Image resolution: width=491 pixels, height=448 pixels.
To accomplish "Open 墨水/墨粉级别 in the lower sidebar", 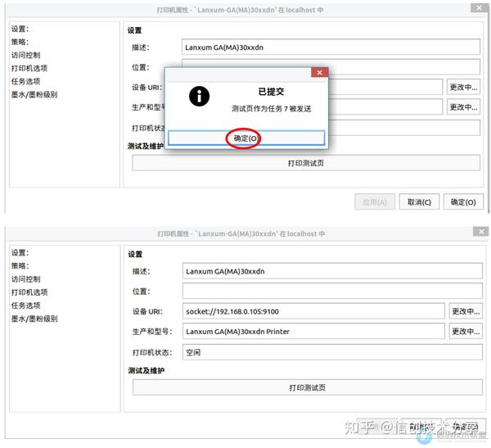I will pyautogui.click(x=34, y=319).
